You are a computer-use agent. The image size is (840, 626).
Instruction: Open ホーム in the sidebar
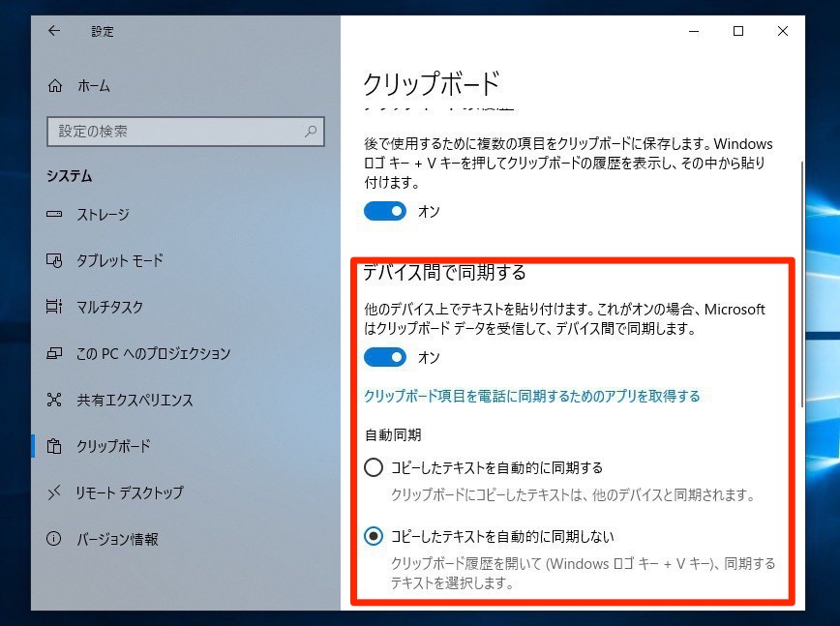pyautogui.click(x=94, y=86)
